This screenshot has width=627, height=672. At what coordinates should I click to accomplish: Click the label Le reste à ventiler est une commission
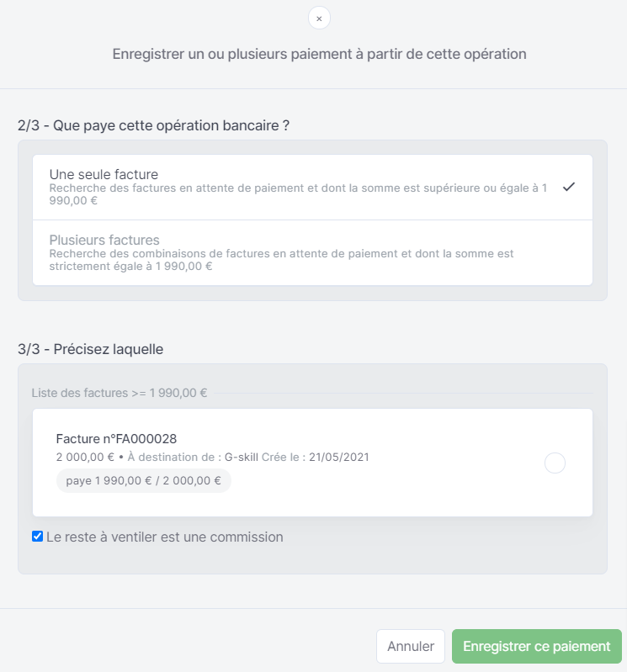(165, 537)
